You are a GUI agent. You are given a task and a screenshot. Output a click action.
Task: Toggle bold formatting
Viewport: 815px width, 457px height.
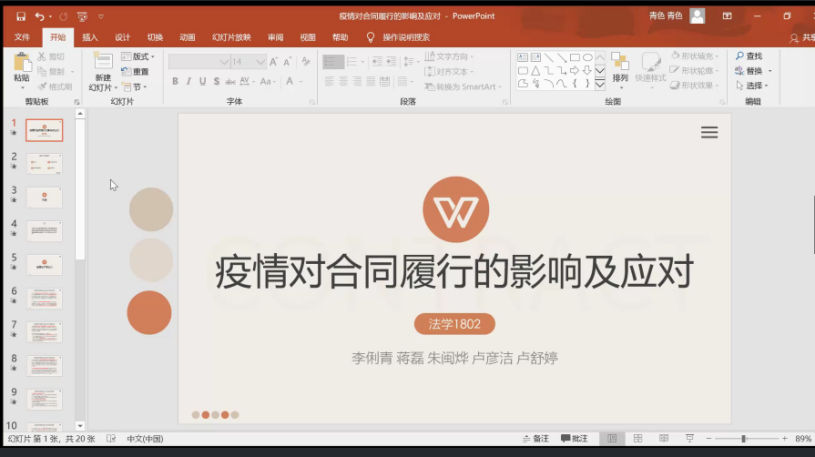point(175,81)
